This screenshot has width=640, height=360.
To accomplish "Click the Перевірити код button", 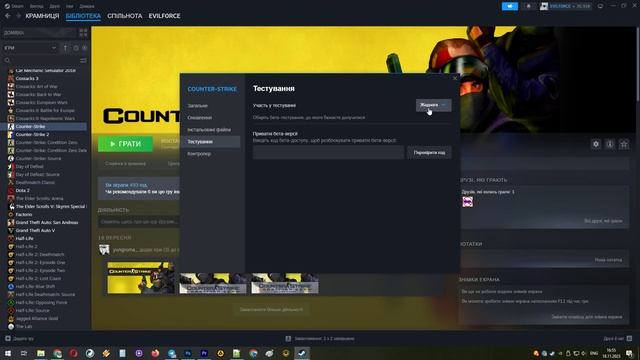I will tap(429, 153).
